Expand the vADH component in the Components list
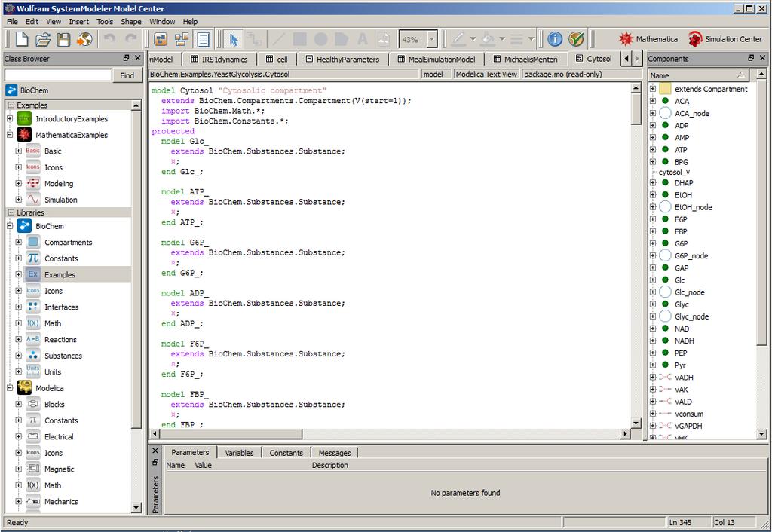772x532 pixels. [x=653, y=378]
